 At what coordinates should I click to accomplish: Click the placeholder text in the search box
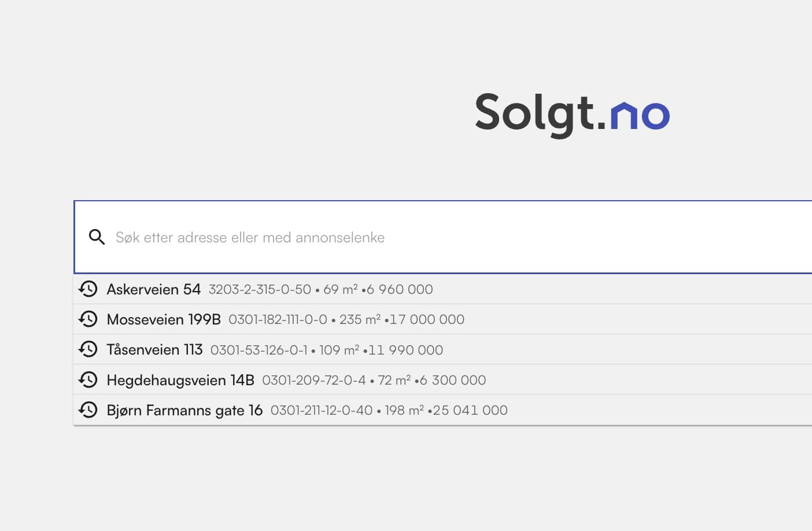pyautogui.click(x=250, y=237)
